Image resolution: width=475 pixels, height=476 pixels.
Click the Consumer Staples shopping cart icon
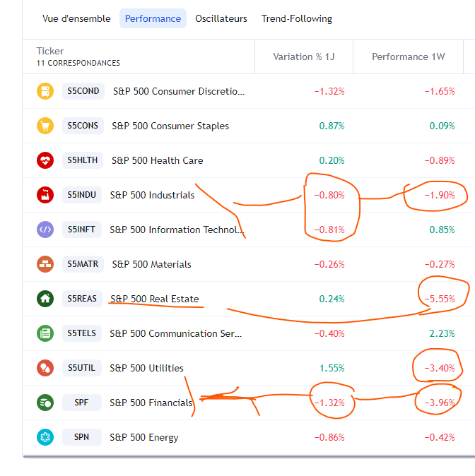pos(45,126)
